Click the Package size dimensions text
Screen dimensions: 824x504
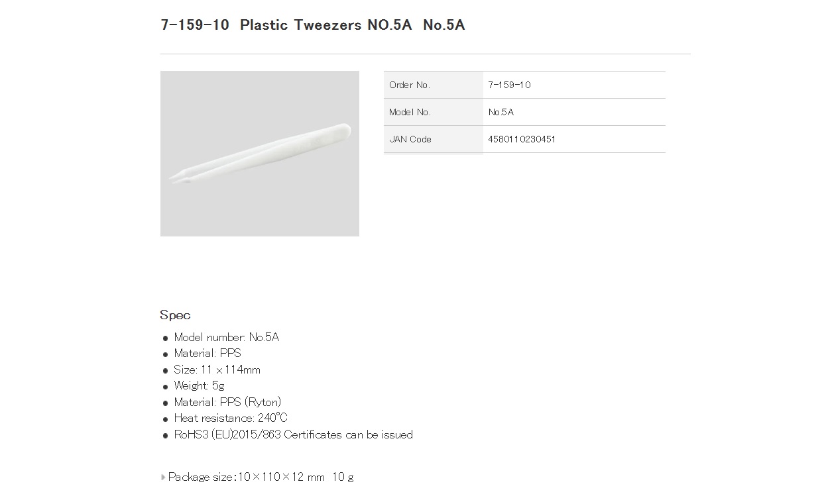pos(261,477)
